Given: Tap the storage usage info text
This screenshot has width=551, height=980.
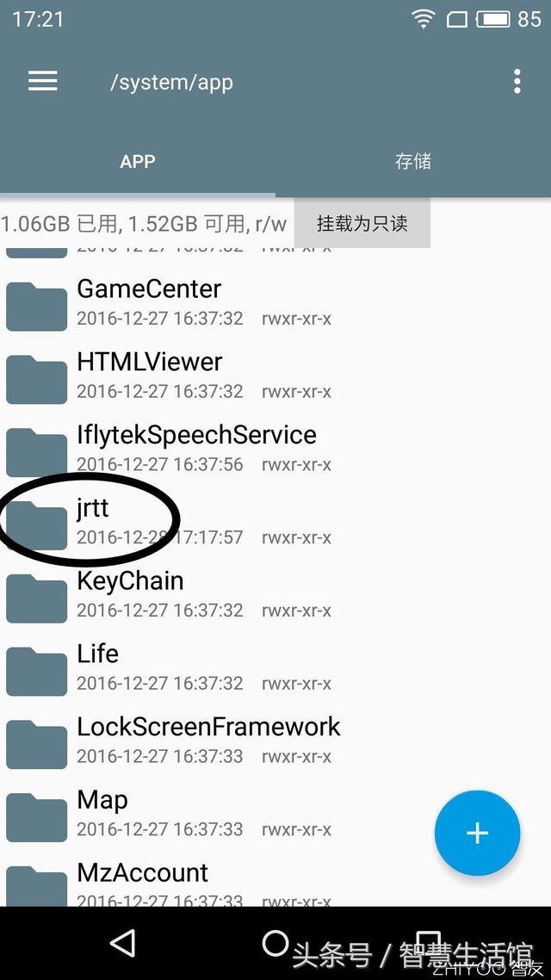Looking at the screenshot, I should click(144, 223).
